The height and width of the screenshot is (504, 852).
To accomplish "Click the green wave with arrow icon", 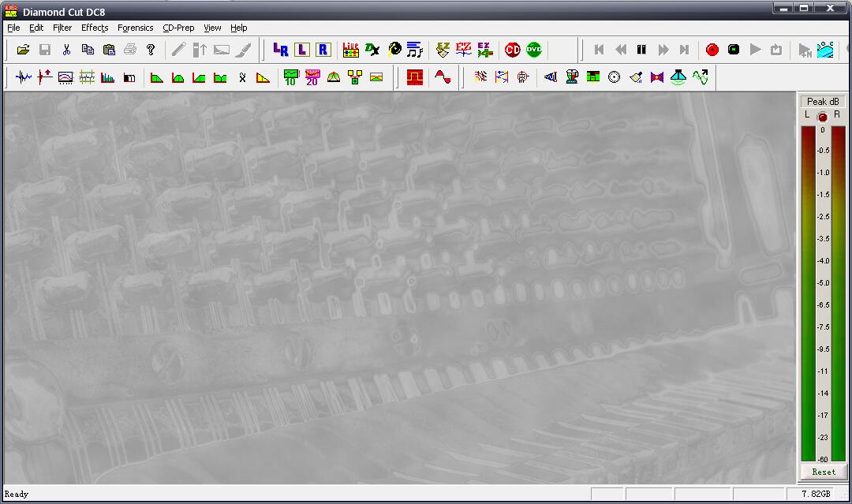I will [700, 77].
